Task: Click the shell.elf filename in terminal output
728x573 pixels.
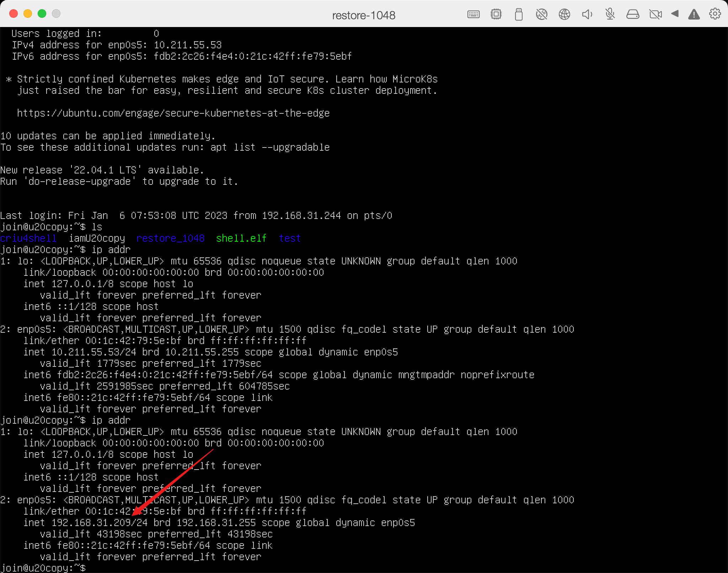Action: tap(241, 238)
